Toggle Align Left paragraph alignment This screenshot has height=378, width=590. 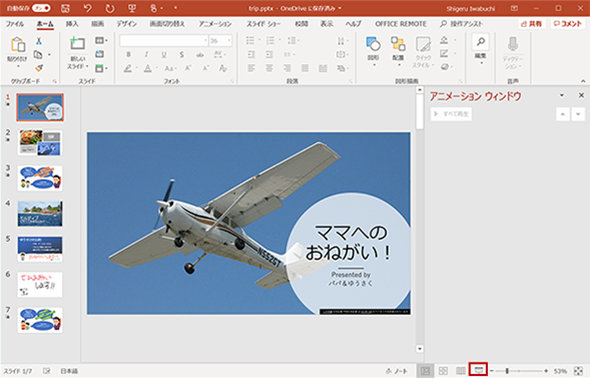[251, 68]
